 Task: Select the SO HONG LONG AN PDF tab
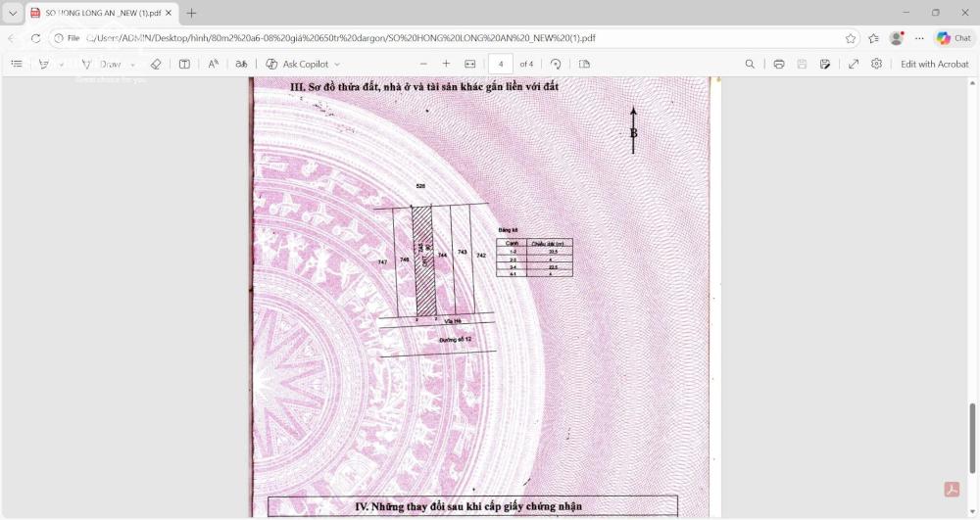(x=98, y=13)
